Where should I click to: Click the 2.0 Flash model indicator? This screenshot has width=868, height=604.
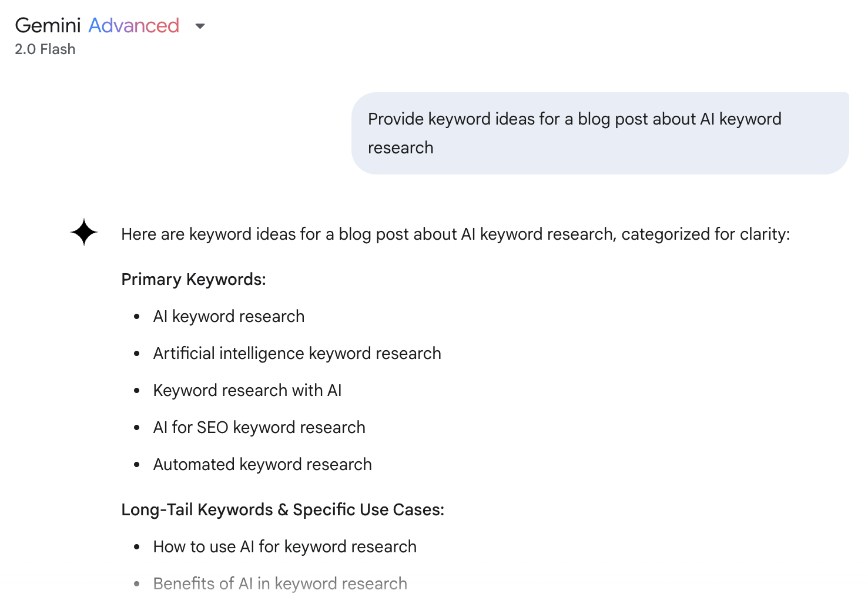tap(45, 49)
